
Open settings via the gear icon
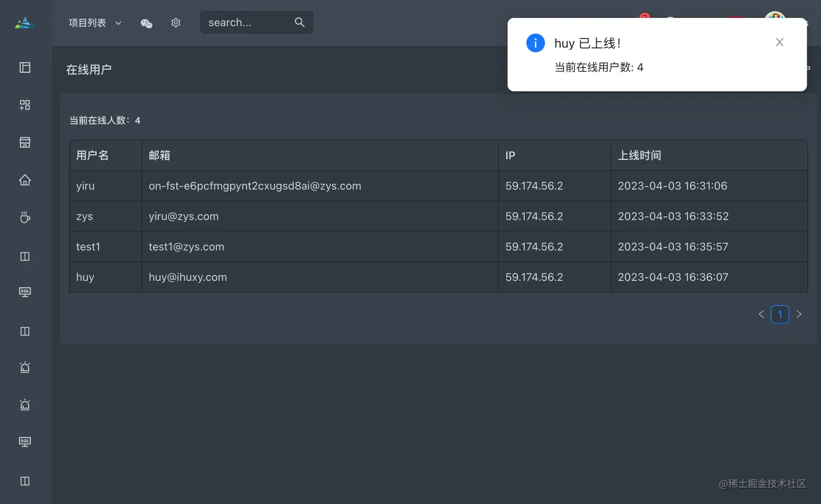pos(175,23)
